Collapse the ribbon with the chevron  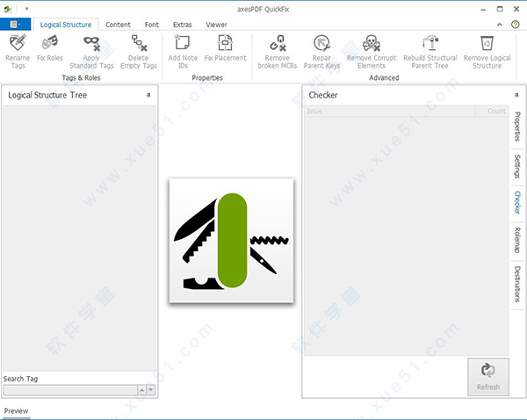coord(500,25)
